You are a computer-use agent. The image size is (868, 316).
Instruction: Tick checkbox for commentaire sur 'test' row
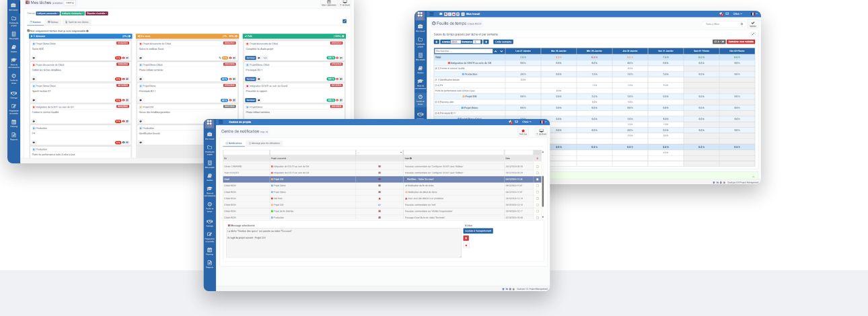coord(537,205)
